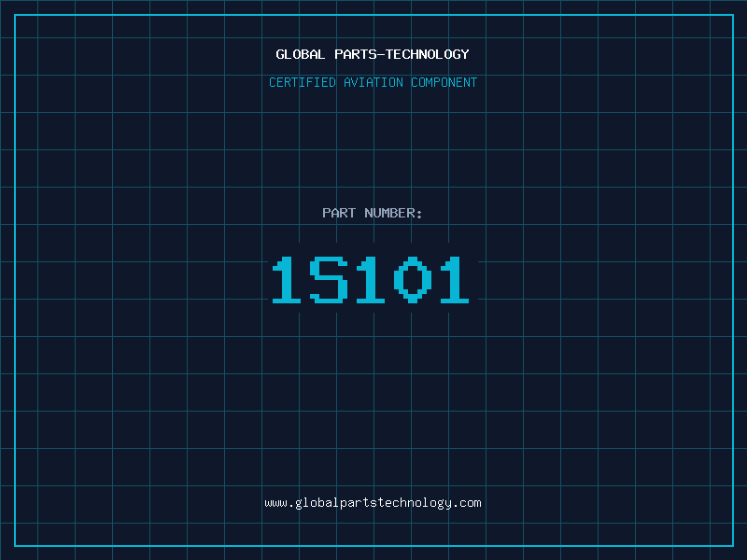Open the www.globalpartstechnology.com link
Image resolution: width=747 pixels, height=560 pixels.
point(373,503)
